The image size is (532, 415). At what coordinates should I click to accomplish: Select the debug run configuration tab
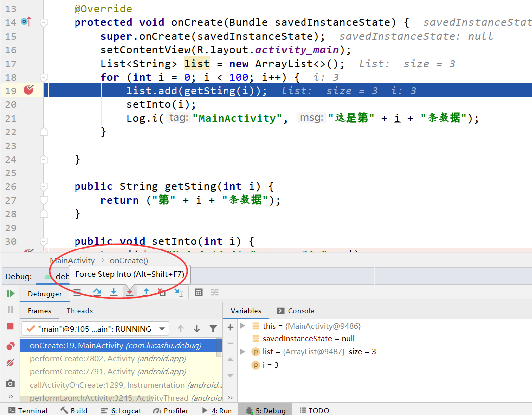pyautogui.click(x=57, y=276)
